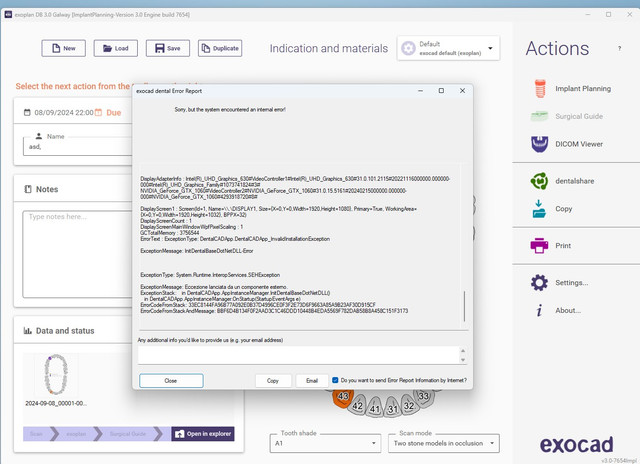This screenshot has height=464, width=640.
Task: Click the additional info text field
Action: coord(299,355)
